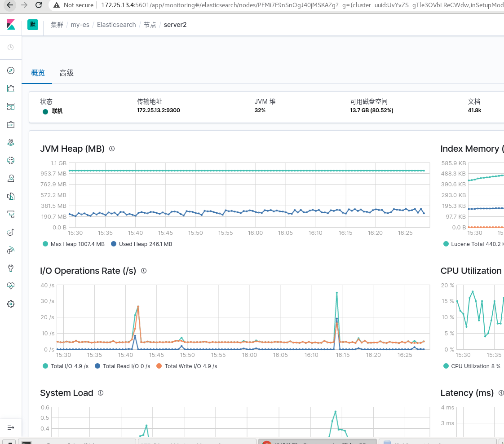Show info for JVM Heap chart
Viewport: 504px width, 444px height.
tap(112, 149)
